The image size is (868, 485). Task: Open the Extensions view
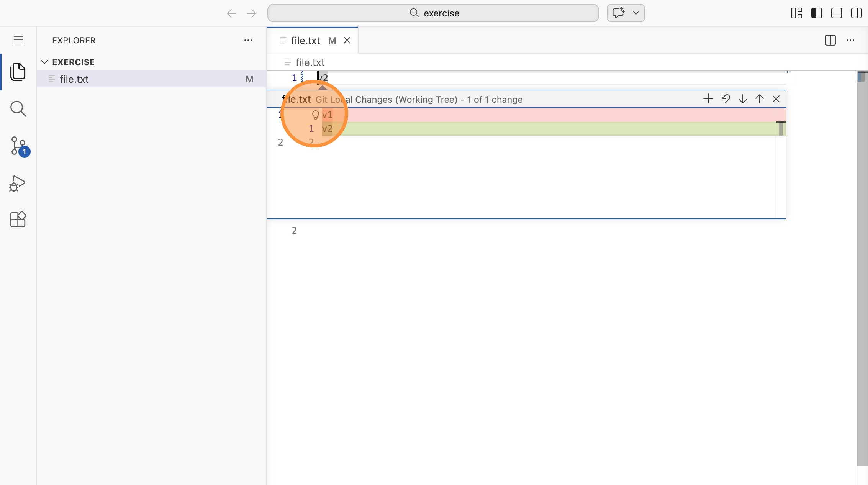pyautogui.click(x=18, y=220)
